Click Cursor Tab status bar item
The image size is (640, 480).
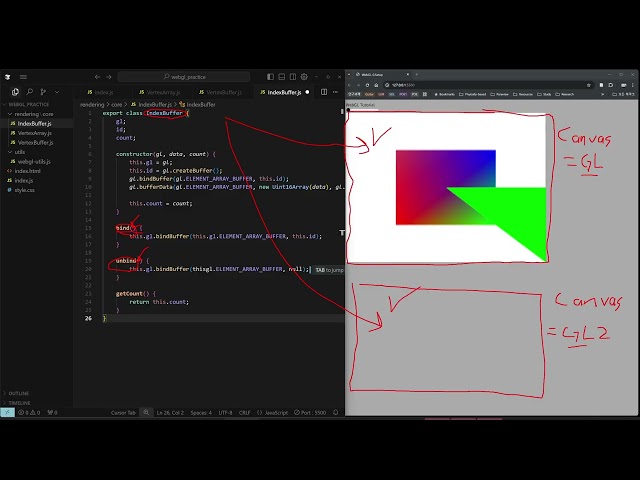coord(123,413)
